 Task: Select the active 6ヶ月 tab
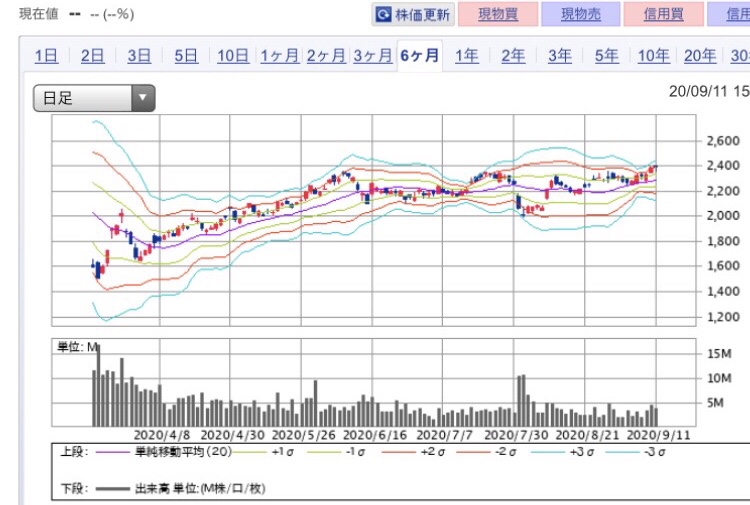419,56
